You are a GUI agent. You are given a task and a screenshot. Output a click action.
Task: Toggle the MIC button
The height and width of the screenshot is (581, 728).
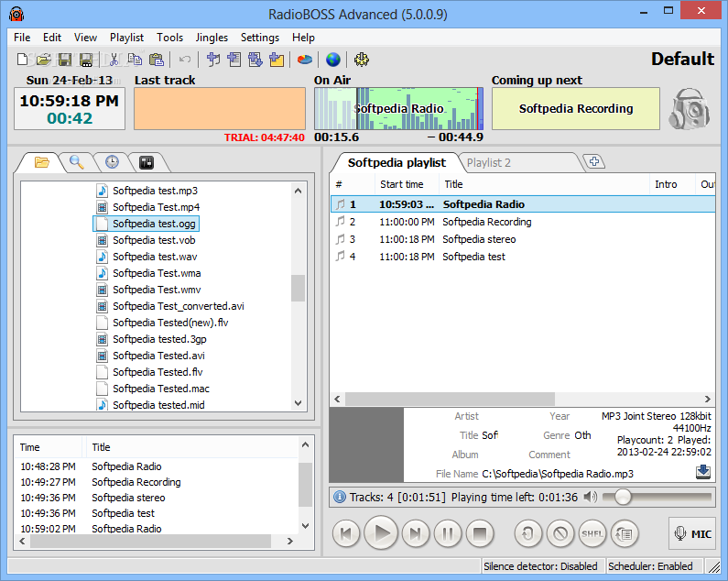(x=692, y=533)
